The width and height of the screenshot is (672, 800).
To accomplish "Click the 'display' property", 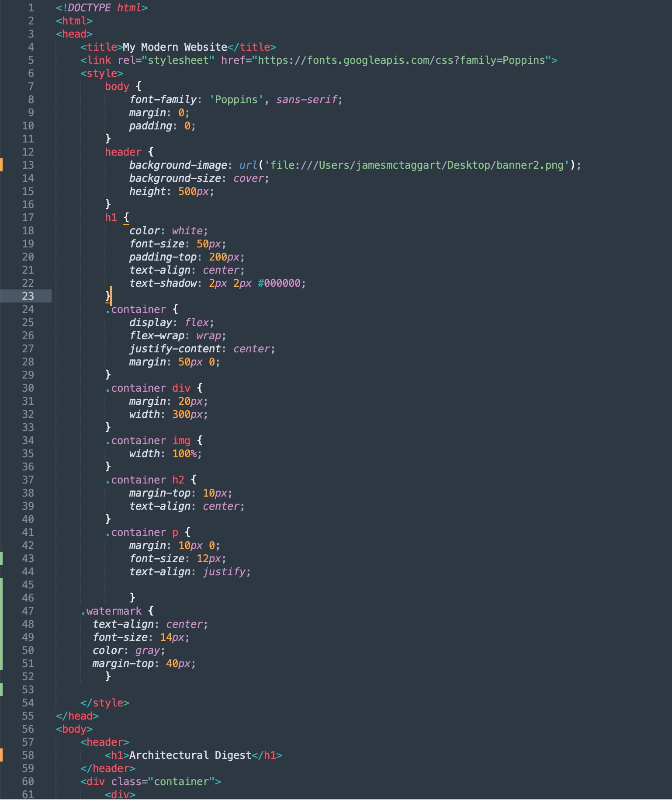I will pos(151,322).
